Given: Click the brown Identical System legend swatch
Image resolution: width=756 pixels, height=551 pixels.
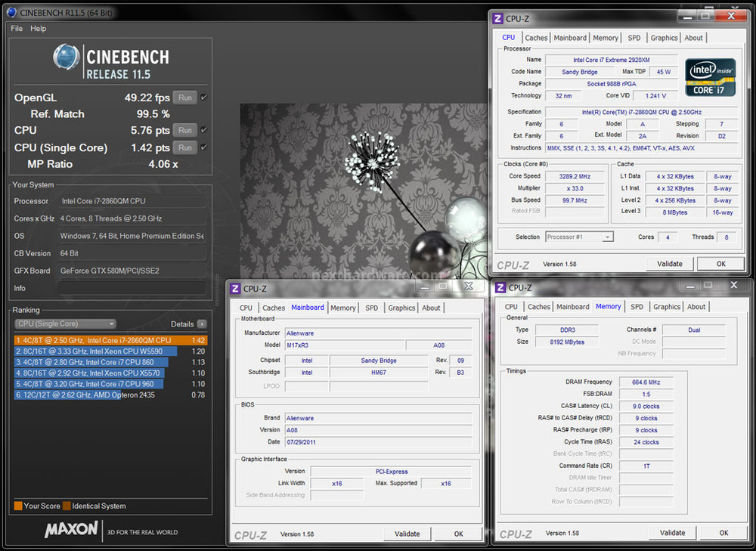Looking at the screenshot, I should pyautogui.click(x=67, y=506).
